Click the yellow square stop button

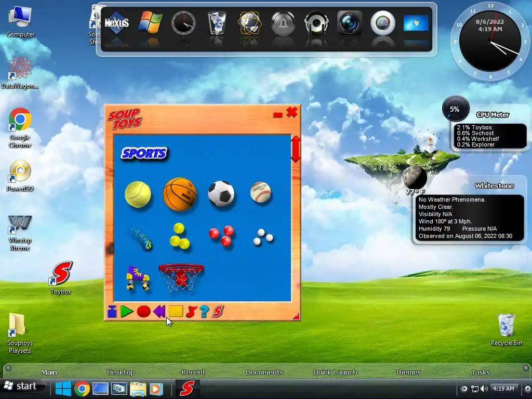pos(176,311)
